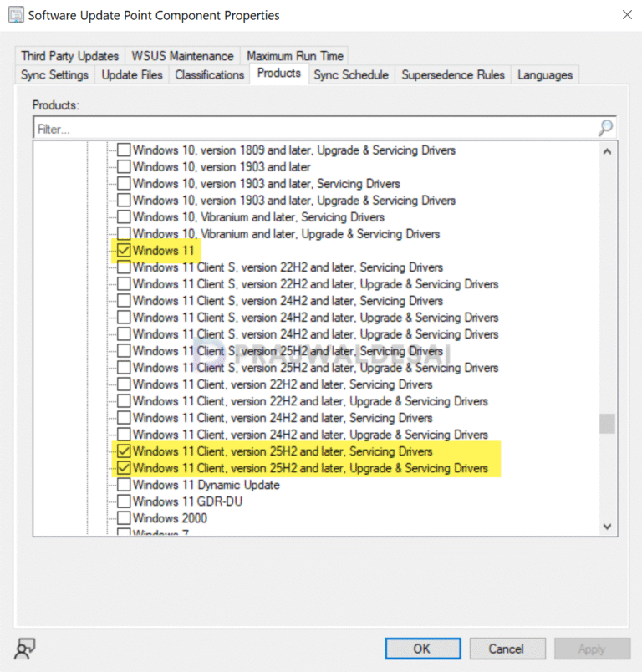Switch to the WSUS Maintenance tab

182,56
